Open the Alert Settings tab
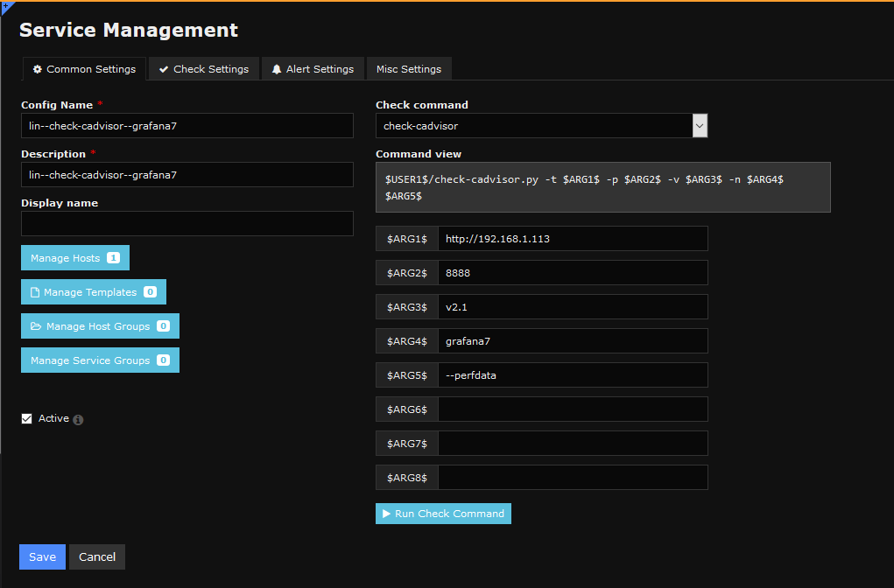This screenshot has height=588, width=894. (x=313, y=69)
